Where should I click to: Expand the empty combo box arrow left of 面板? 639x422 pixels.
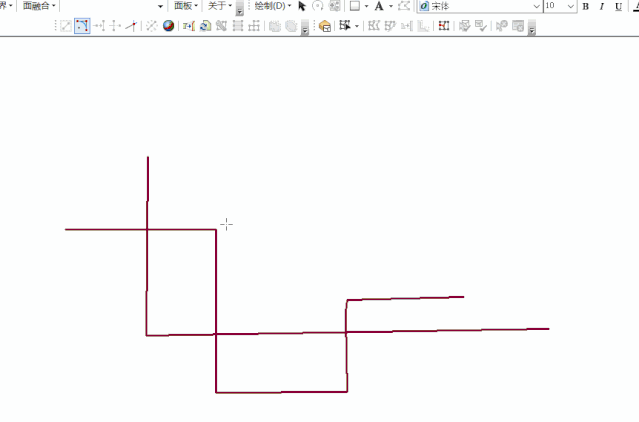[x=160, y=6]
